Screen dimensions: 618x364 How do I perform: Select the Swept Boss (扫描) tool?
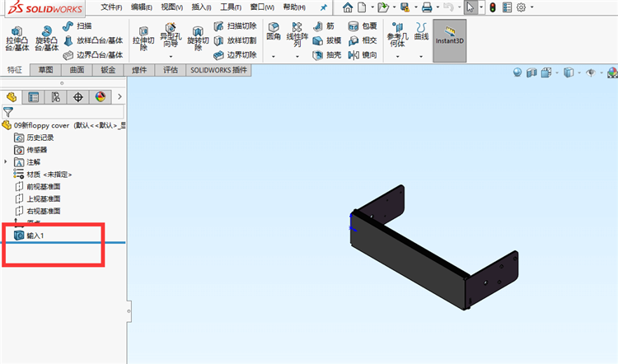(77, 26)
